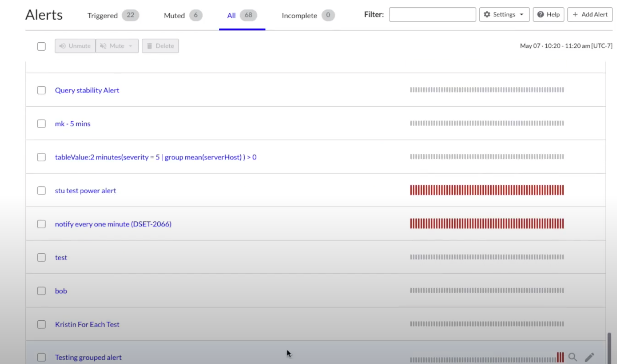617x364 pixels.
Task: Check the stu test power alert checkbox
Action: [41, 191]
